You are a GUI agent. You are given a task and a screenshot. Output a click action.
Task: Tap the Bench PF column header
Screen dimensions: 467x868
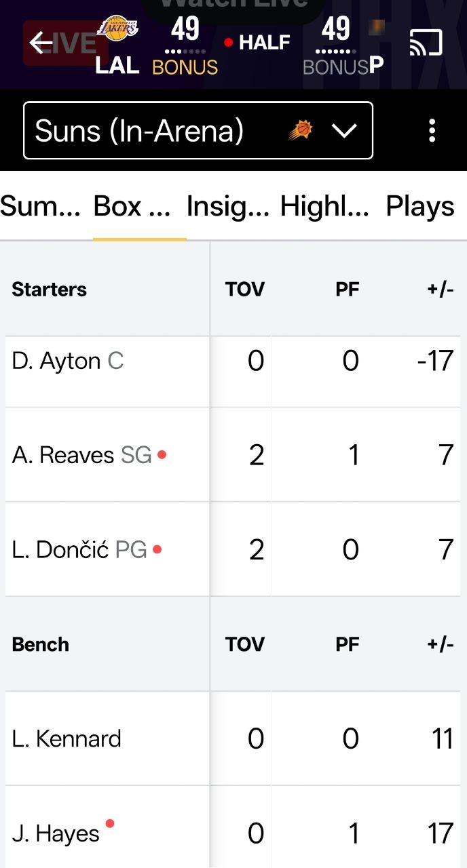347,644
